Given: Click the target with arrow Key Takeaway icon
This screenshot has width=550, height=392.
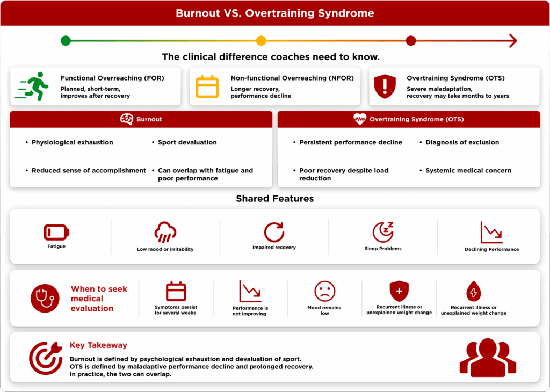Looking at the screenshot, I should click(46, 358).
